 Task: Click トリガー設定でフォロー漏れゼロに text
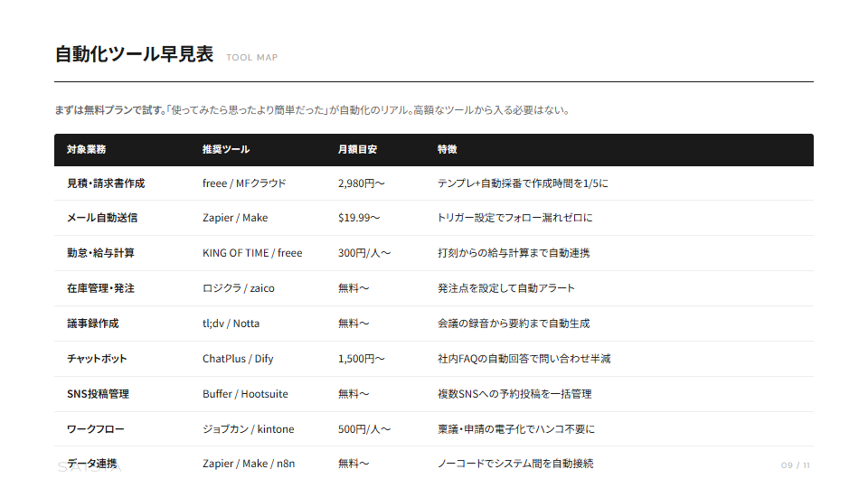pos(514,218)
